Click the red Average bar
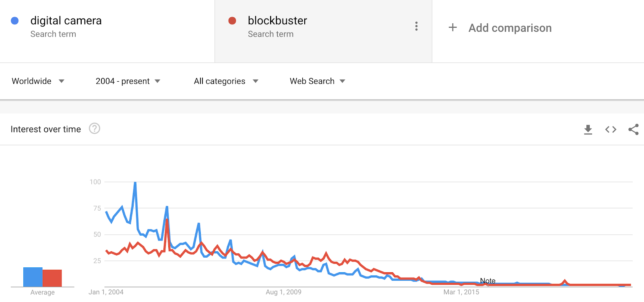 click(x=52, y=278)
